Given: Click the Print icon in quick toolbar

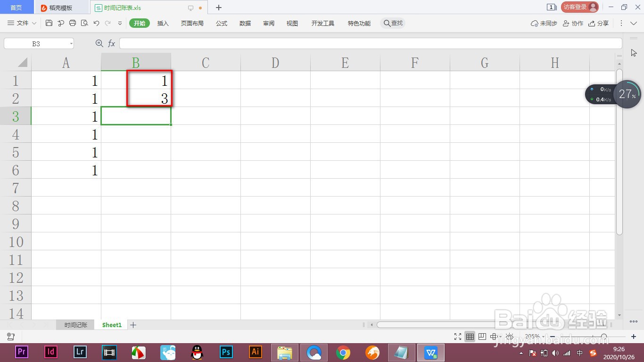Looking at the screenshot, I should [x=73, y=23].
